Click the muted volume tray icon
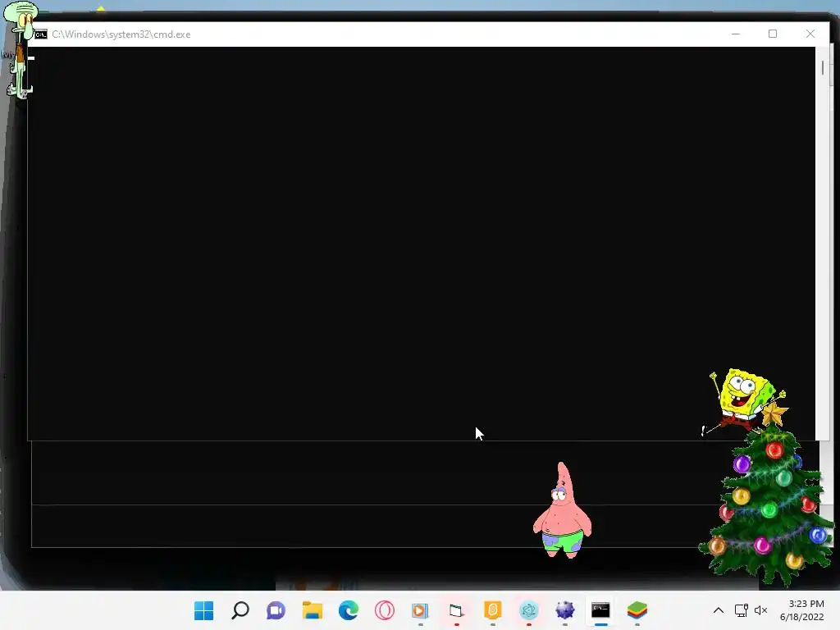Viewport: 840px width, 630px height. pyautogui.click(x=760, y=610)
